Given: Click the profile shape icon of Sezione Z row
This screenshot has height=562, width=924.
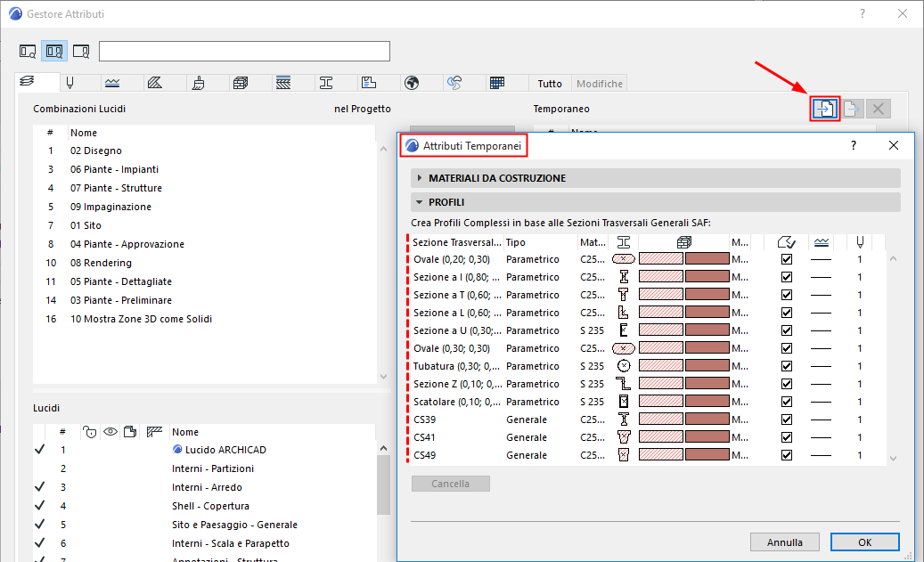Looking at the screenshot, I should pyautogui.click(x=624, y=384).
